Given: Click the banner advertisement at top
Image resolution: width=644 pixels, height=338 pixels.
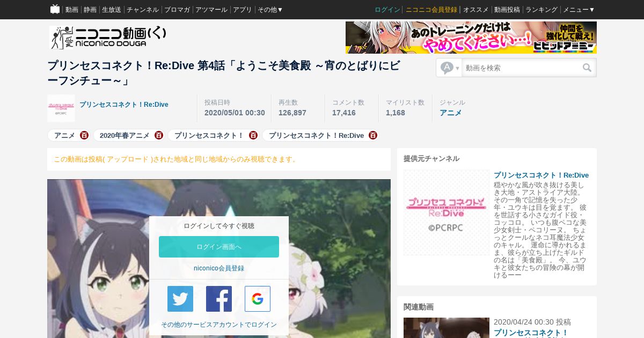Looking at the screenshot, I should [471, 38].
